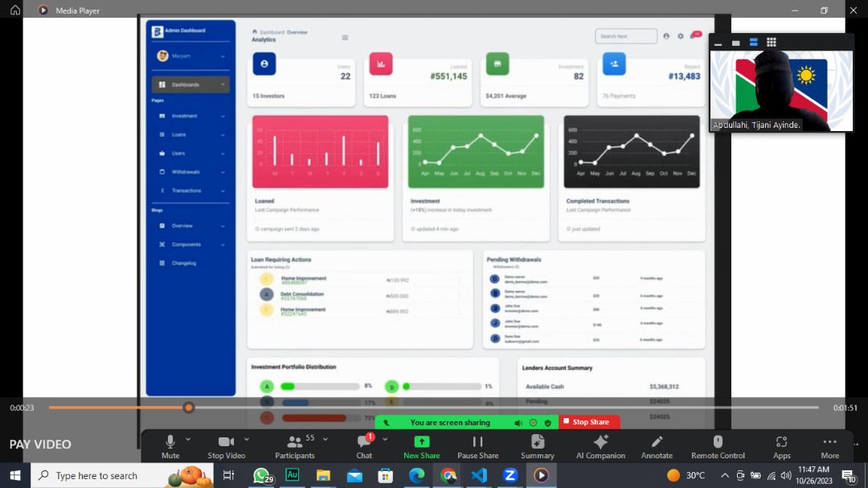Click the Summary icon in Zoom toolbar

(x=537, y=443)
